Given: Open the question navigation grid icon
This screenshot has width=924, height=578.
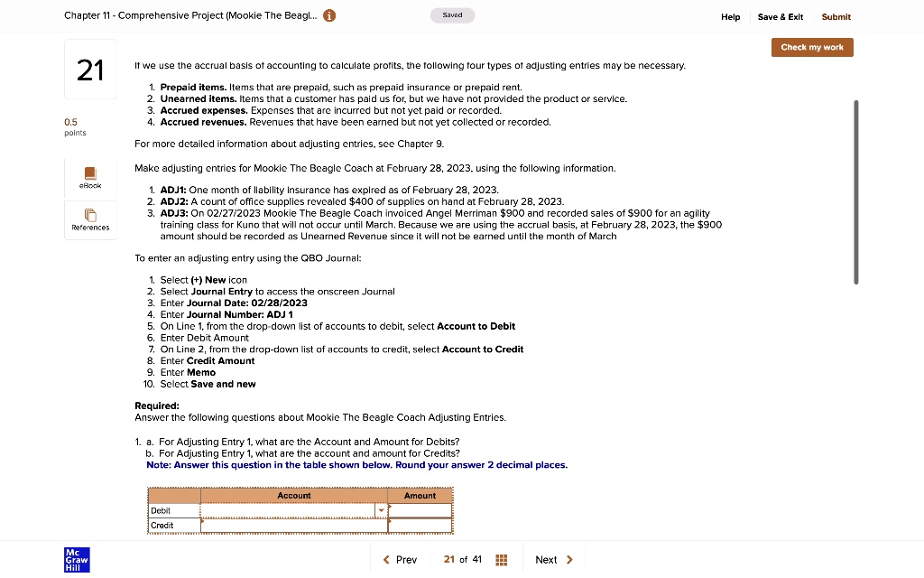Looking at the screenshot, I should tap(502, 559).
